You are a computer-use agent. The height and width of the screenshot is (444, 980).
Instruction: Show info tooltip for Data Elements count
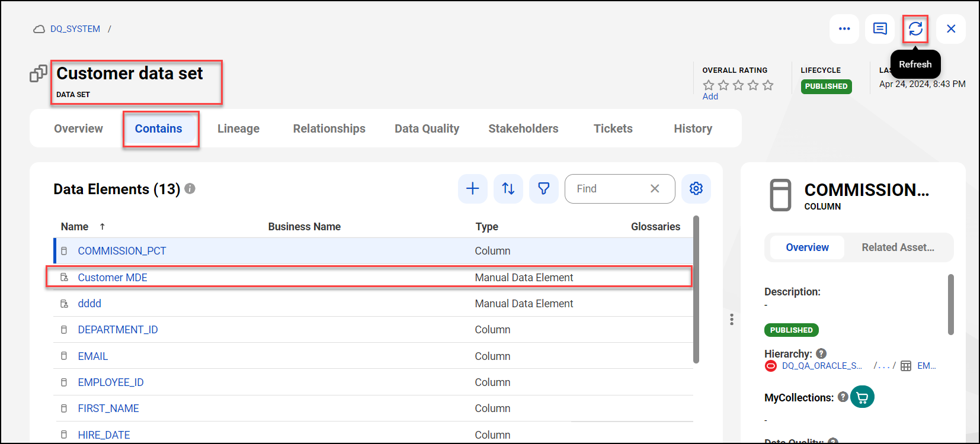[190, 189]
